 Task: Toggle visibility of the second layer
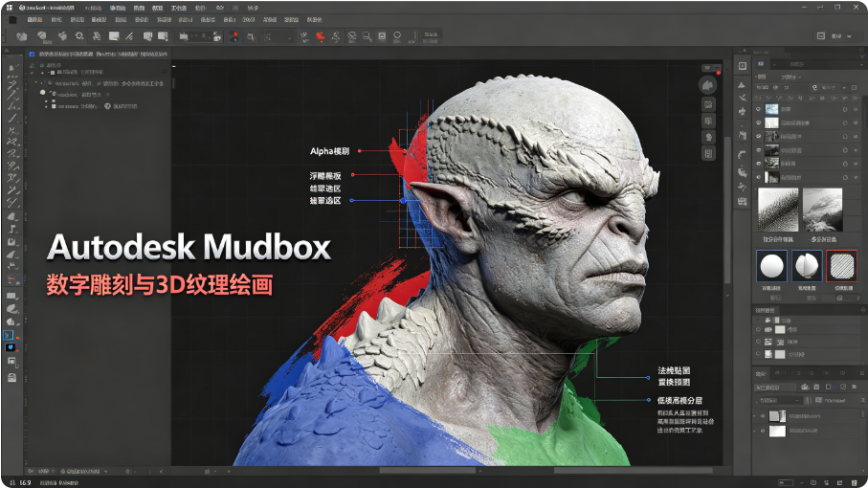(x=758, y=122)
